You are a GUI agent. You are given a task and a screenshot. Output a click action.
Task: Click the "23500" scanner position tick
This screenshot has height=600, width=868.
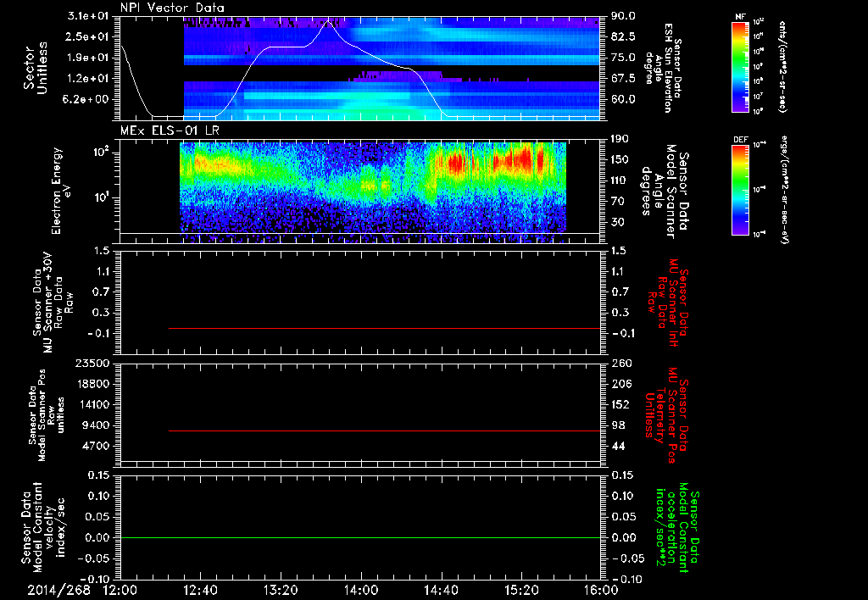tap(92, 364)
